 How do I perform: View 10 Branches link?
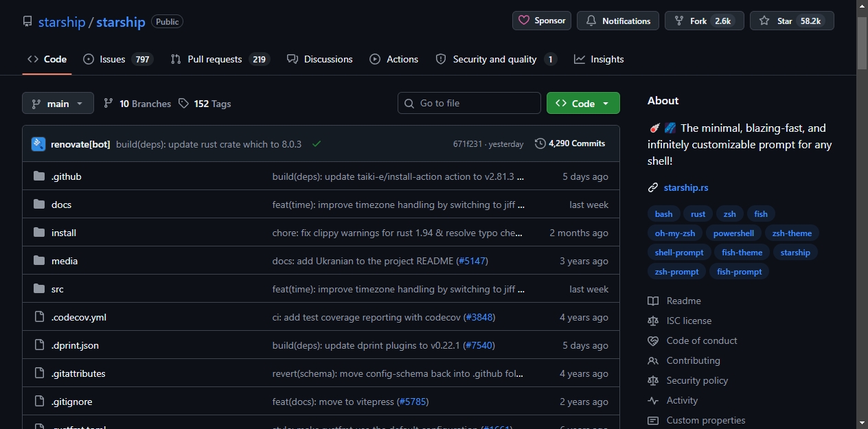[x=137, y=104]
